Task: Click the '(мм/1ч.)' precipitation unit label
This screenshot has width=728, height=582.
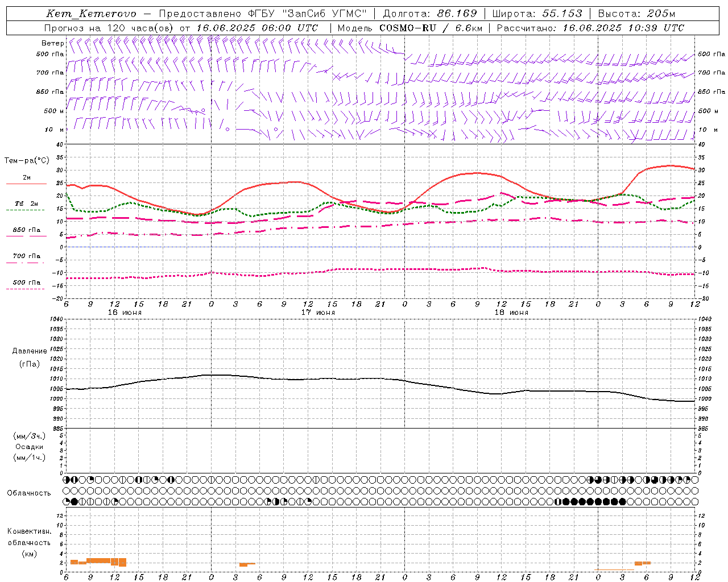Action: click(30, 458)
